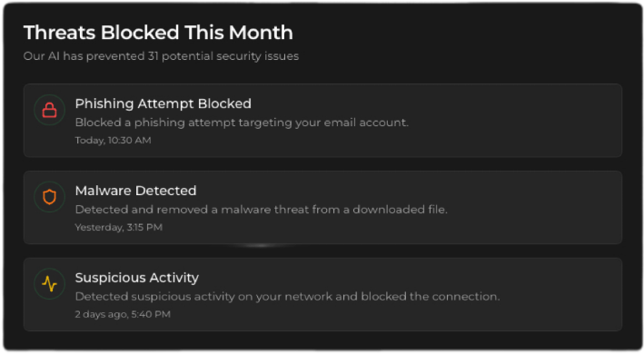Click the red lock phishing icon
Screen dimensions: 644x354
[49, 110]
